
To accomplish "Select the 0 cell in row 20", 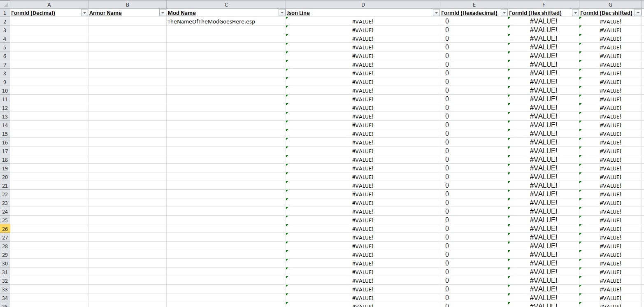I will pyautogui.click(x=474, y=177).
